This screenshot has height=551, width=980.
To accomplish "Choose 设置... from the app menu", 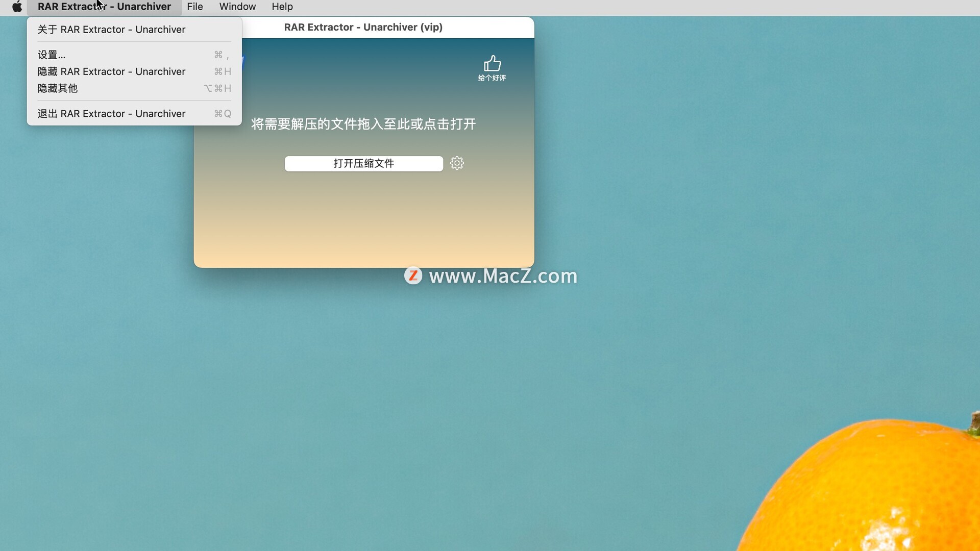I will click(134, 55).
